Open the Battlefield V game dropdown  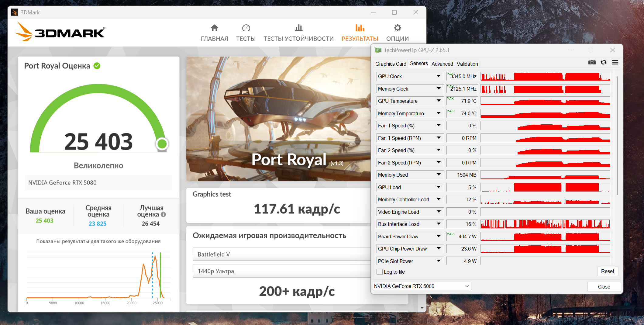[281, 254]
